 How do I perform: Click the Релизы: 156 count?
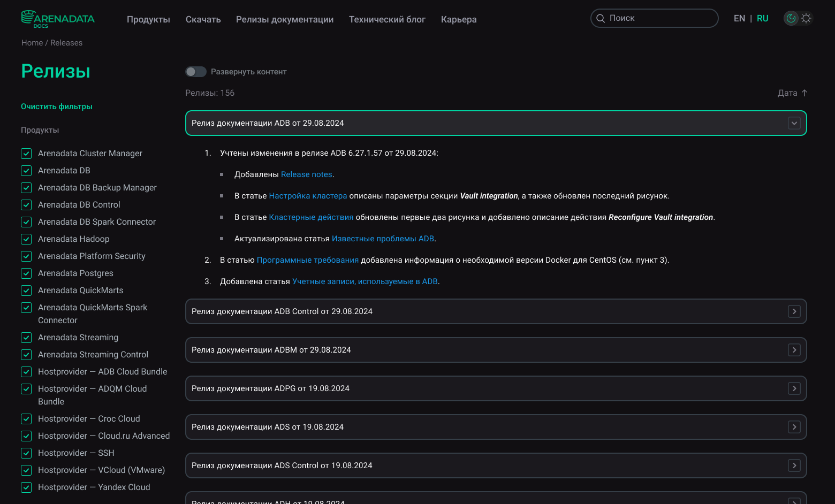tap(210, 93)
